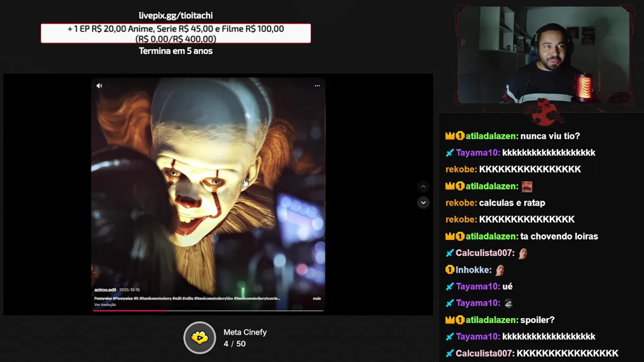Click Calculista007's KKKKKKKKKKKKKKKK message at bottom
644x362 pixels.
(568, 353)
